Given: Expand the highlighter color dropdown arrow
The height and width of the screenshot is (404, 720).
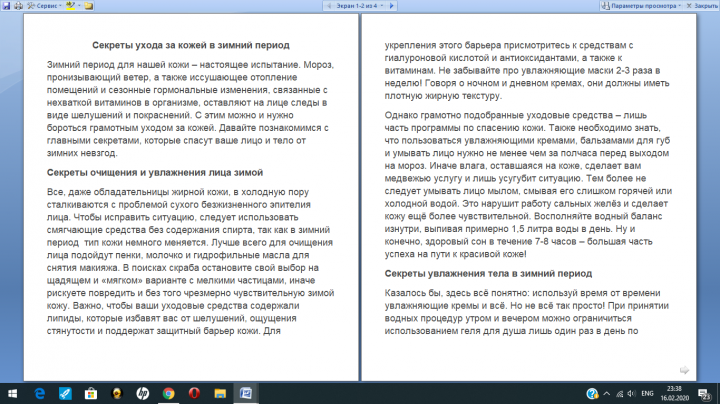Looking at the screenshot, I should tap(79, 6).
